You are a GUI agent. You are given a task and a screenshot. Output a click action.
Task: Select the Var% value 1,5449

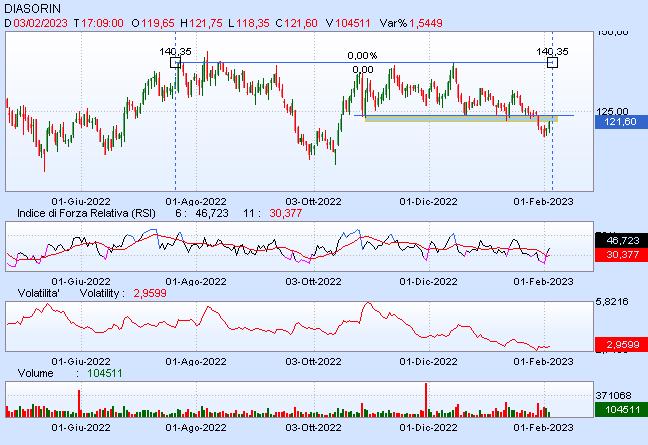point(426,23)
